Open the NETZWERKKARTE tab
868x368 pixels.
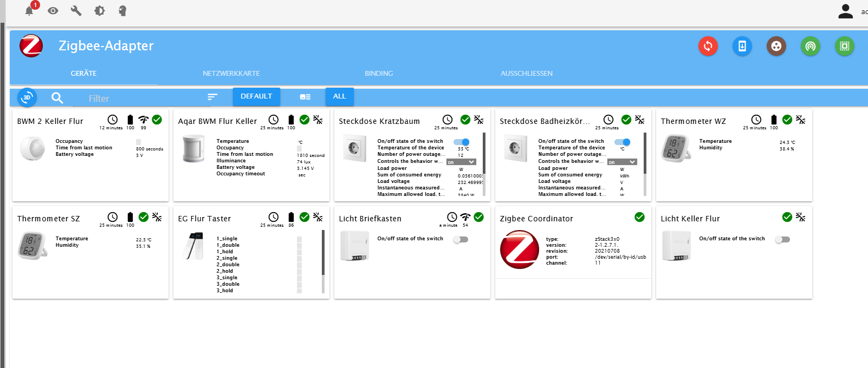pos(231,74)
